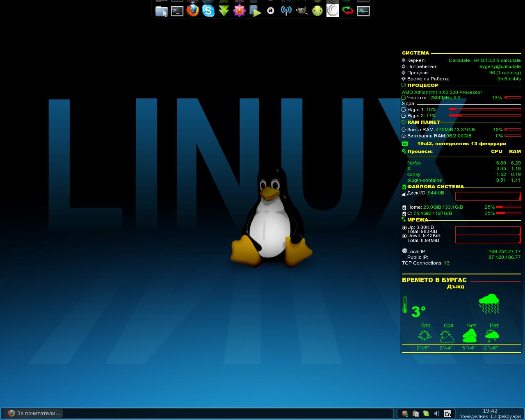Click the Local IP '169.254.27.17'
The height and width of the screenshot is (420, 525).
pos(504,251)
